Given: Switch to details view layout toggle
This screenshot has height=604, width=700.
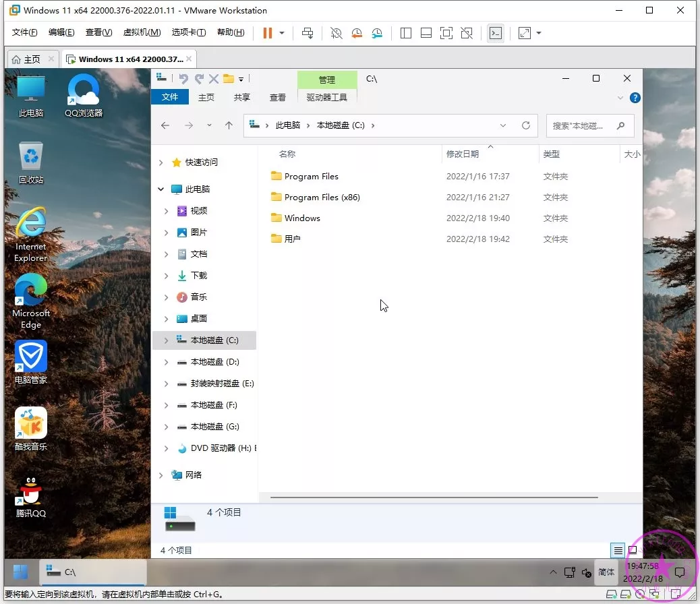Looking at the screenshot, I should [x=618, y=551].
